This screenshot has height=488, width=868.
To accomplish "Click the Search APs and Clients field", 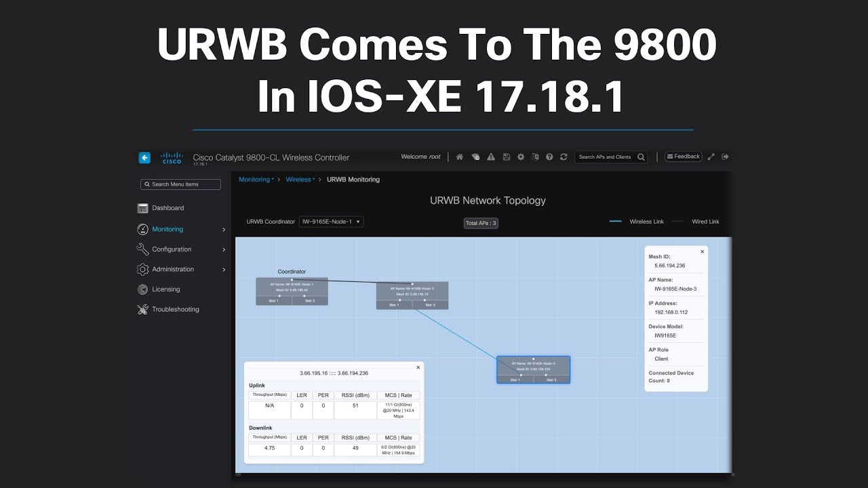I will tap(611, 157).
